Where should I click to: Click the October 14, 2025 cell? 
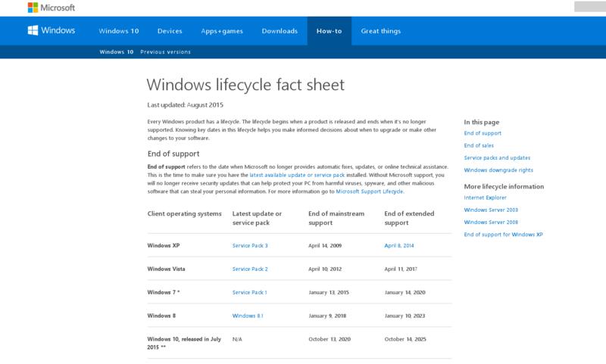click(405, 339)
